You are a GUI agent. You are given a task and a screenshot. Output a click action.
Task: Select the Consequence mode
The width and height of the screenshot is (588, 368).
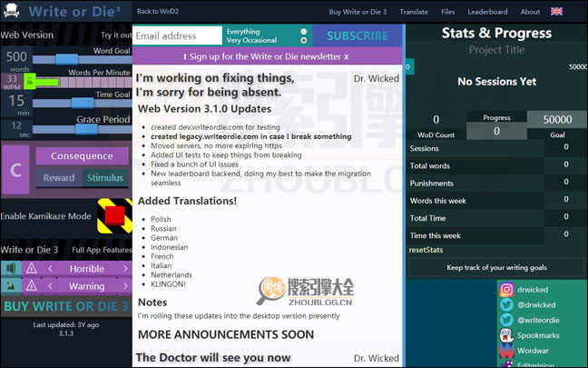82,156
